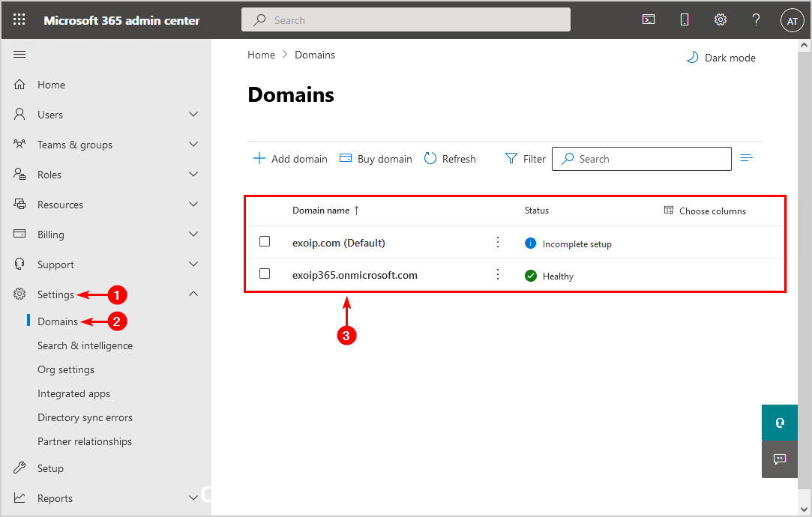Image resolution: width=812 pixels, height=517 pixels.
Task: Click the Dark mode moon icon
Action: (692, 58)
